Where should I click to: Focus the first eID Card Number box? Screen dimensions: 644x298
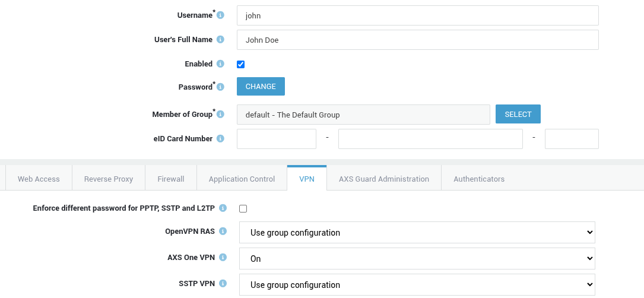click(277, 139)
